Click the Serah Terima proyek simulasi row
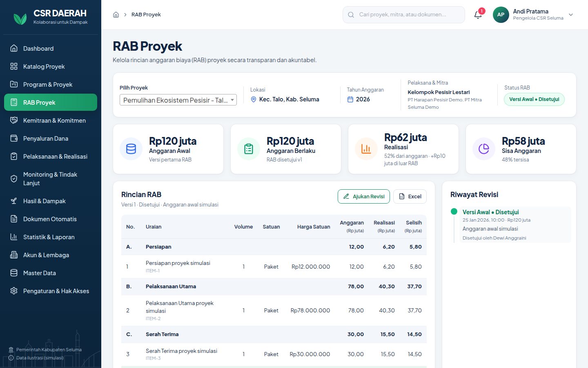588x368 pixels. click(x=274, y=354)
